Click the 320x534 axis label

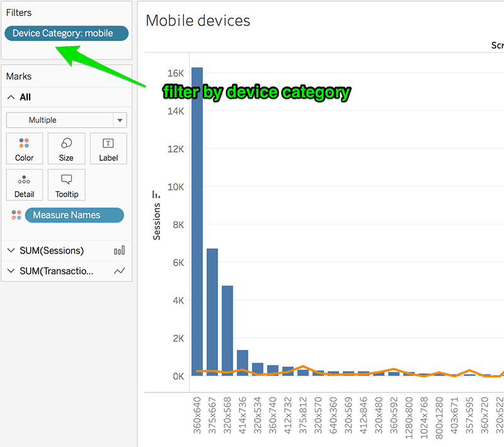point(258,415)
